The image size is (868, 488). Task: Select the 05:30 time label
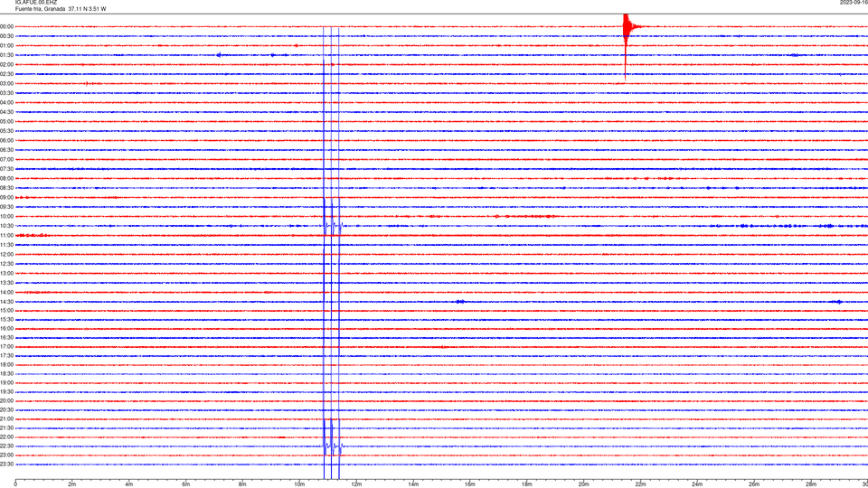pyautogui.click(x=6, y=131)
